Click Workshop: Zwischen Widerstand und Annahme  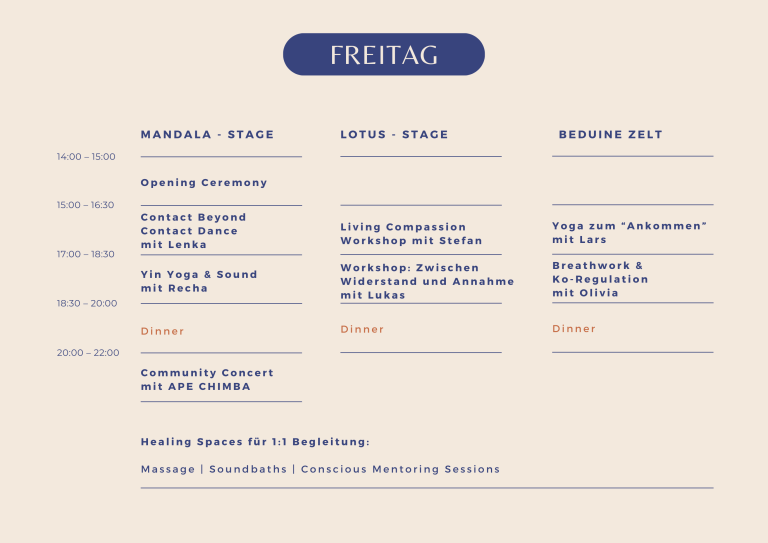[427, 281]
